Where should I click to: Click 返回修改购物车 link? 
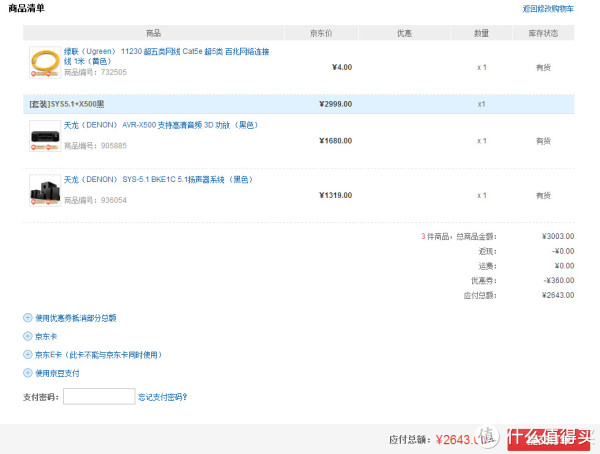coord(548,9)
